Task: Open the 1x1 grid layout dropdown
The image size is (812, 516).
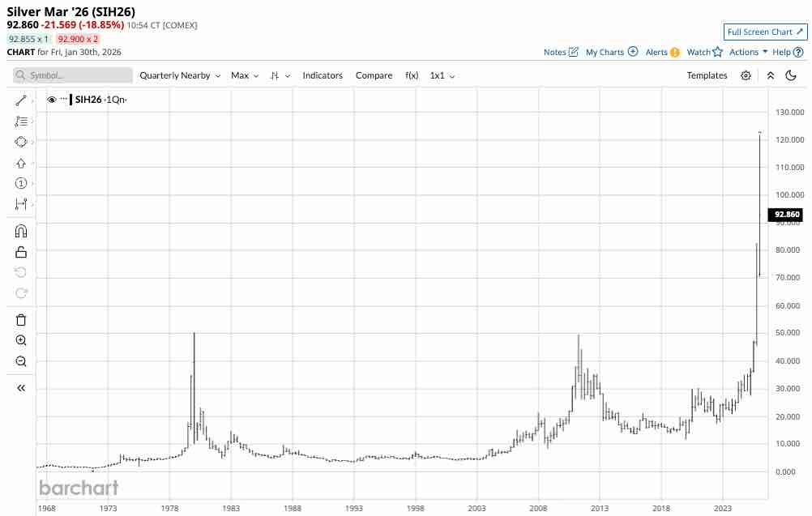Action: (442, 75)
